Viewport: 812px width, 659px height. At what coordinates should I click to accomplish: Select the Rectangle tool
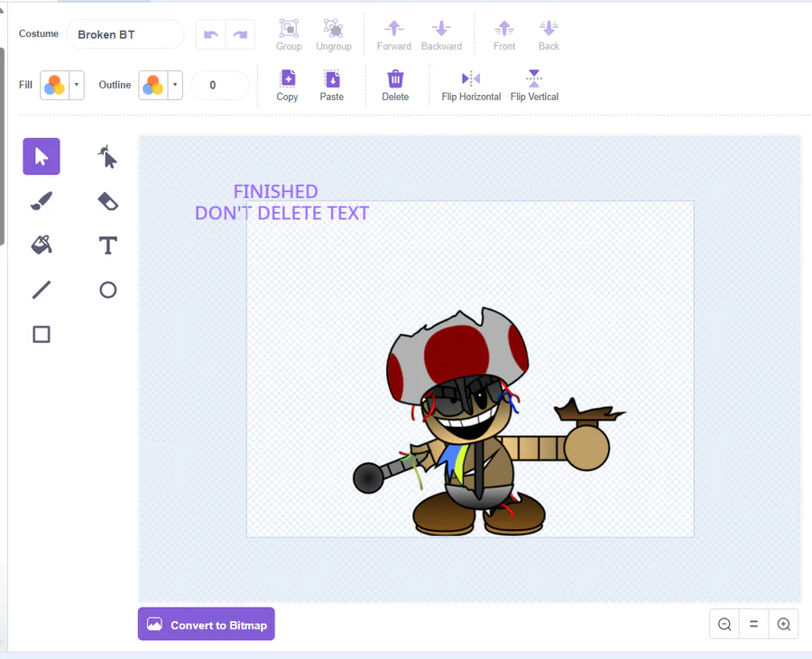(42, 334)
